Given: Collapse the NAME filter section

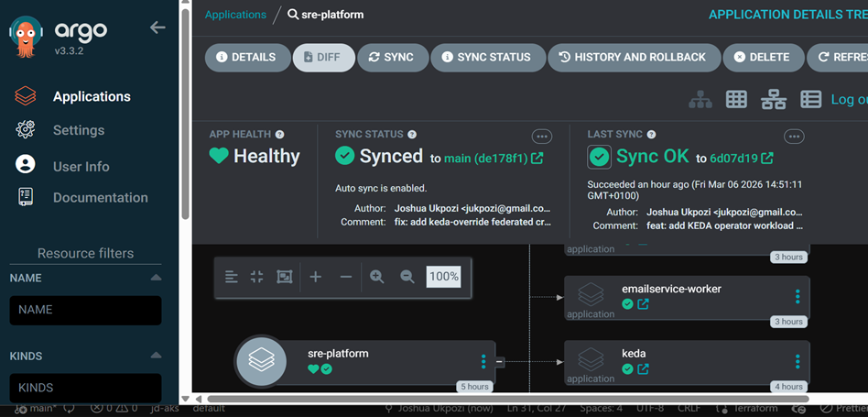Looking at the screenshot, I should (156, 278).
